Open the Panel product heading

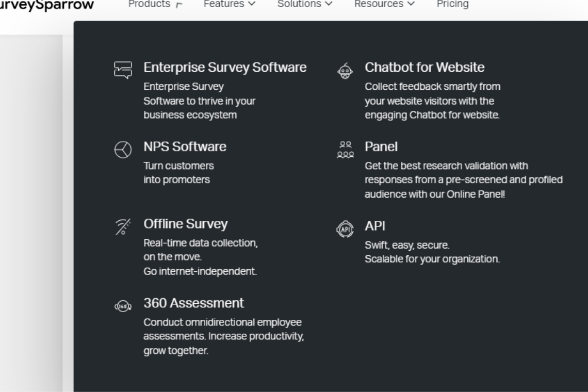click(x=381, y=146)
